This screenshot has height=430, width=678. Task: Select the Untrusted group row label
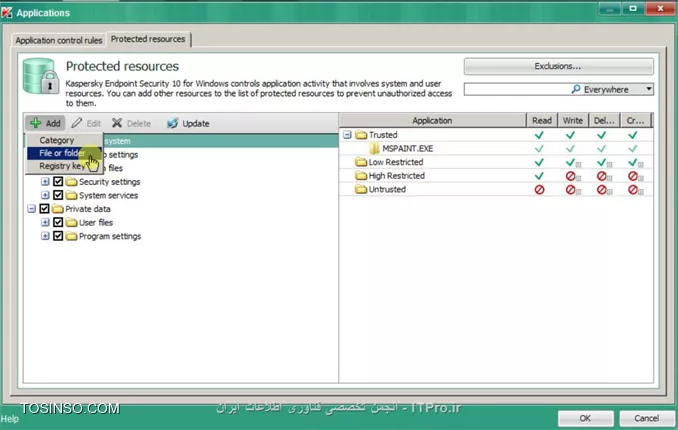pos(387,189)
